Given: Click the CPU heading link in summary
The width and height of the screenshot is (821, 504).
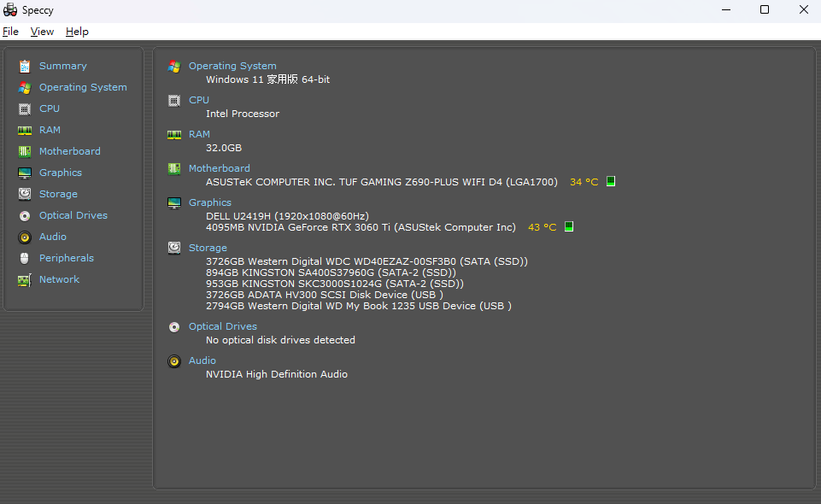Looking at the screenshot, I should pyautogui.click(x=199, y=100).
